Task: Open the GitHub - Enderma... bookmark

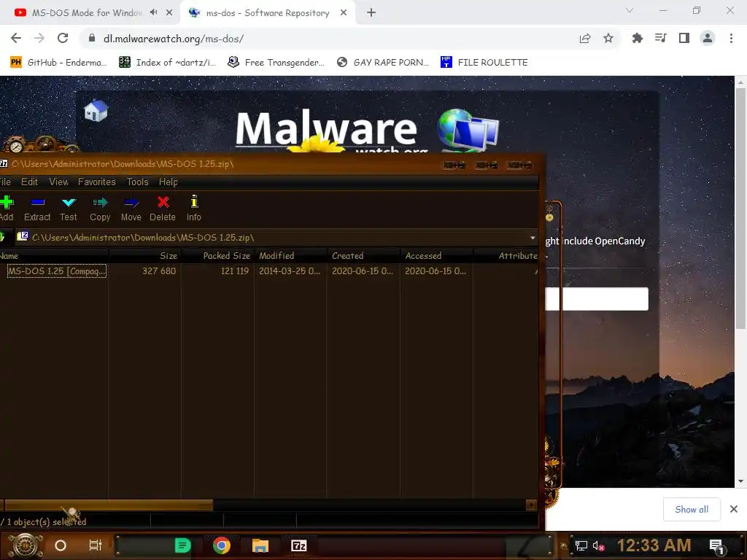Action: (58, 63)
